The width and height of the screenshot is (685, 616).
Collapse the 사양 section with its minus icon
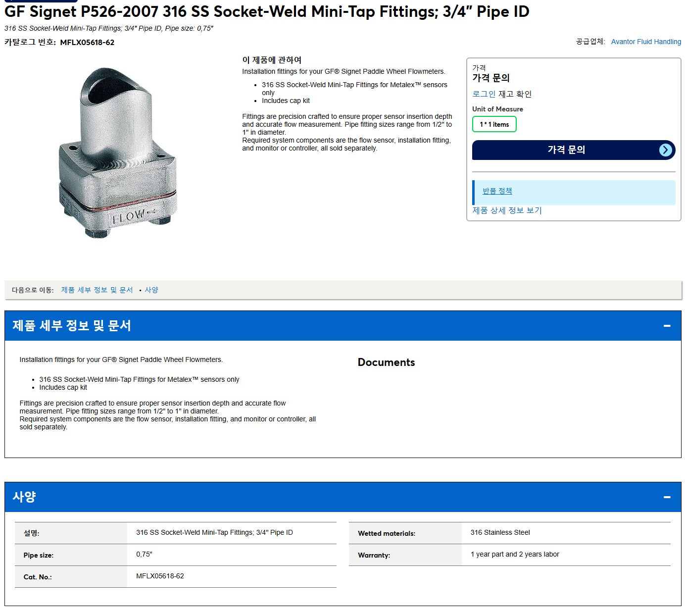tap(667, 497)
